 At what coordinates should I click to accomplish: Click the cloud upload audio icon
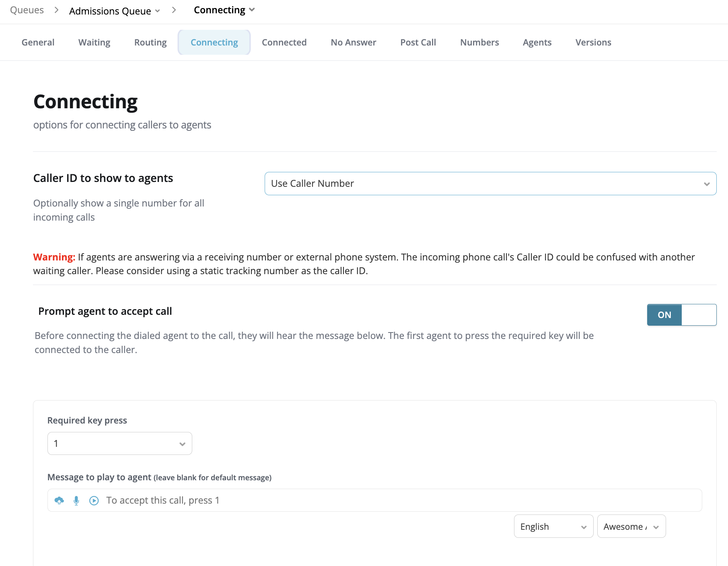pos(59,500)
